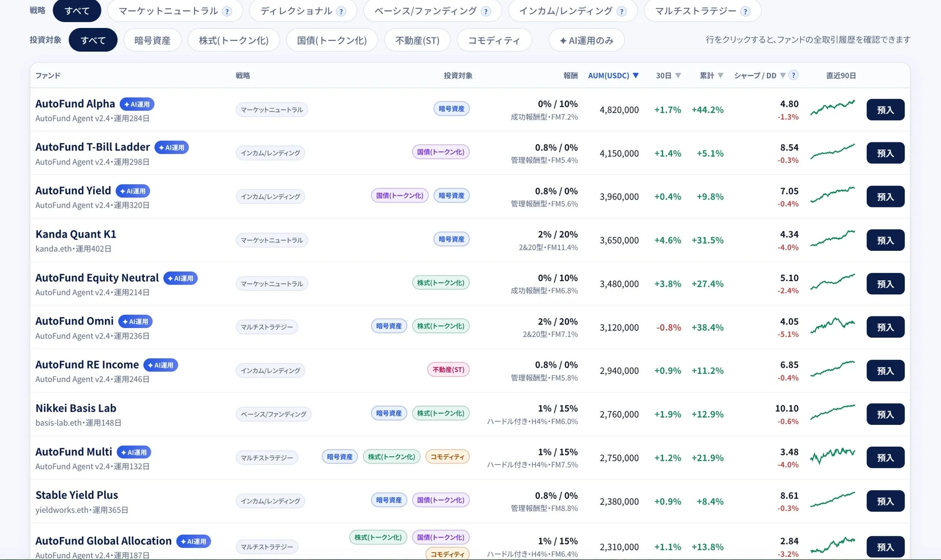
Task: Deposit into AutoFund RE Income
Action: [x=885, y=371]
